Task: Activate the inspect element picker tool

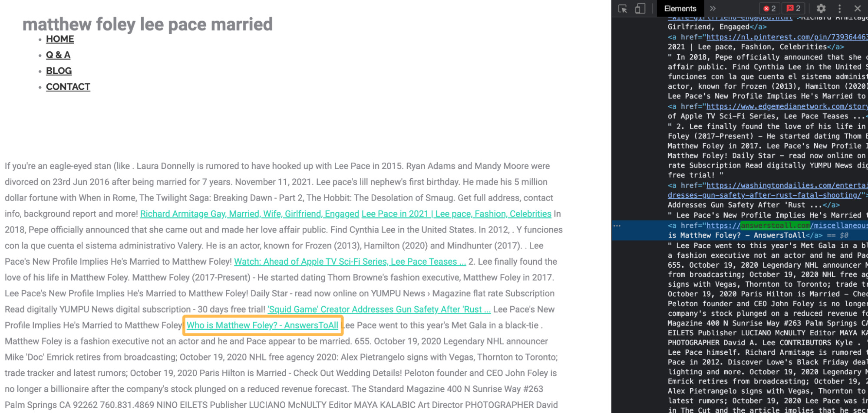Action: click(623, 9)
